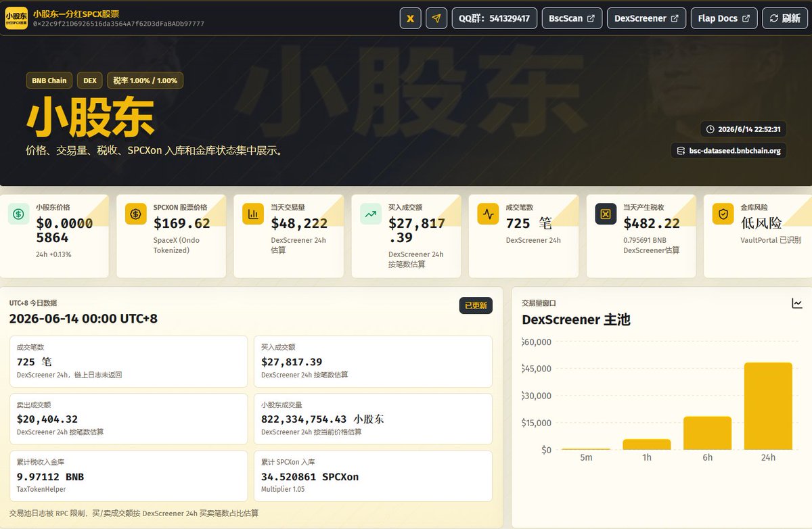Viewport: 812px width, 529px height.
Task: Click the bsc-dataseed.bnbchain.org RPC label
Action: 735,151
